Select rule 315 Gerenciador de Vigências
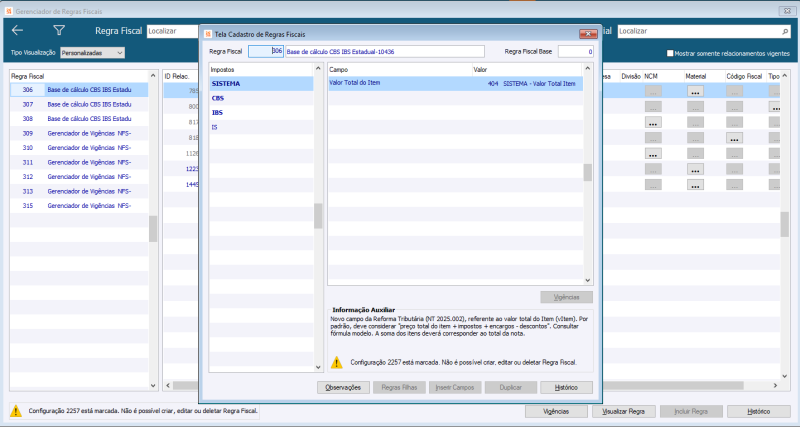Image resolution: width=800 pixels, height=427 pixels. 80,206
